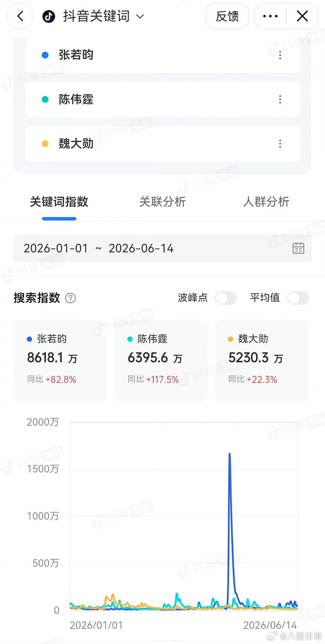Open options menu for 张若昀 row
Screen dimensions: 325x644
(280, 55)
